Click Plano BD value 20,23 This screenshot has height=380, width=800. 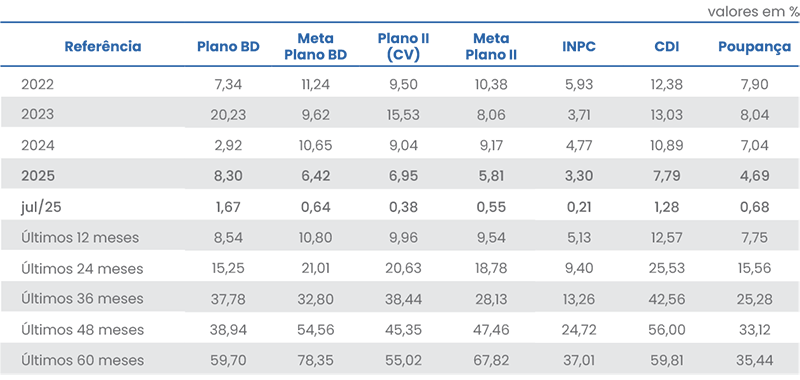point(228,115)
